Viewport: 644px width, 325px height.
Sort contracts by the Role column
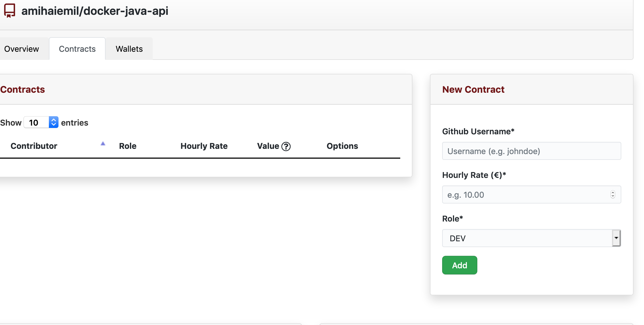click(x=128, y=146)
